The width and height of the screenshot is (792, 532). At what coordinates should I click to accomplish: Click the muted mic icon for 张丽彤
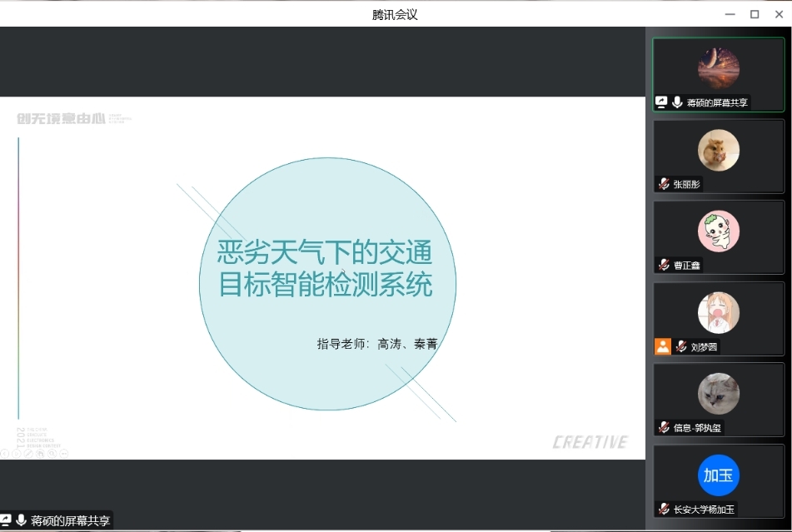[664, 184]
